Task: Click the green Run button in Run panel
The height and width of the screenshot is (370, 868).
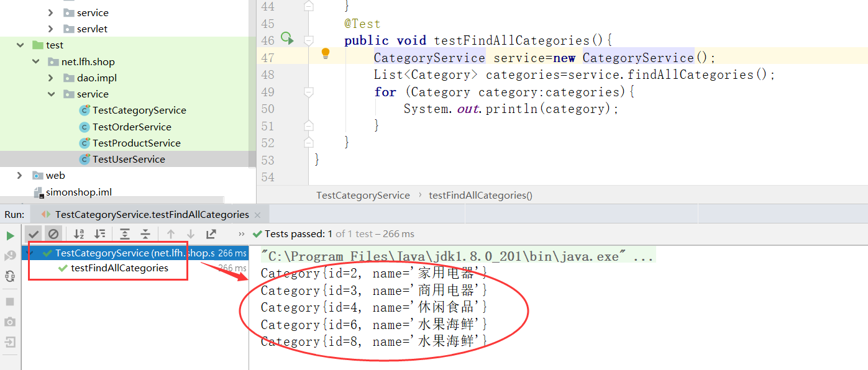Action: (10, 236)
